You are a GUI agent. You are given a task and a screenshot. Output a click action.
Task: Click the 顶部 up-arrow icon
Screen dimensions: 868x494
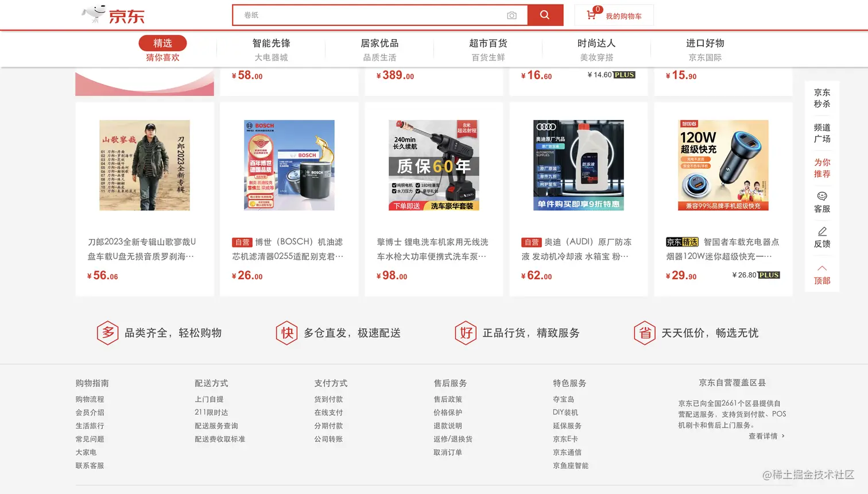(x=822, y=268)
